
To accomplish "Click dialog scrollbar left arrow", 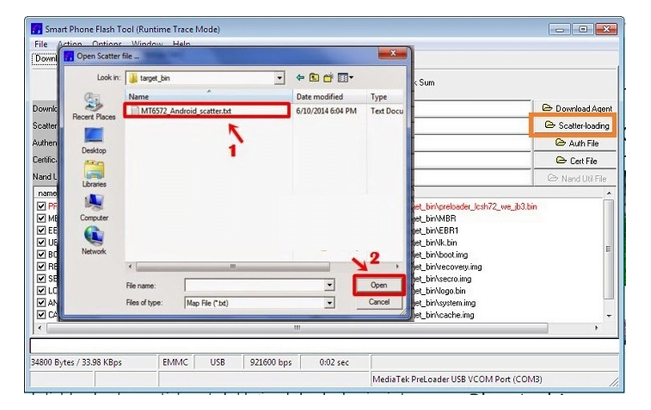I will [x=130, y=266].
